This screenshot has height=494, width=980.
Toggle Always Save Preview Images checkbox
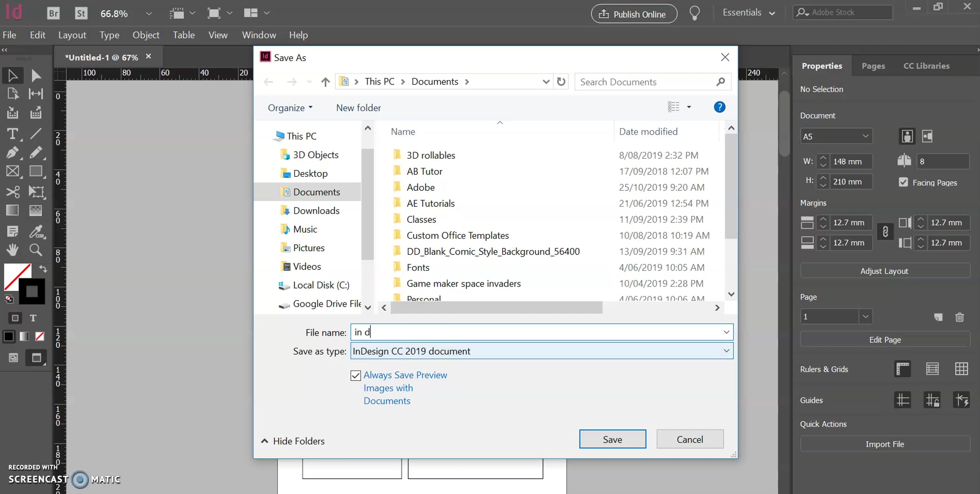tap(356, 376)
